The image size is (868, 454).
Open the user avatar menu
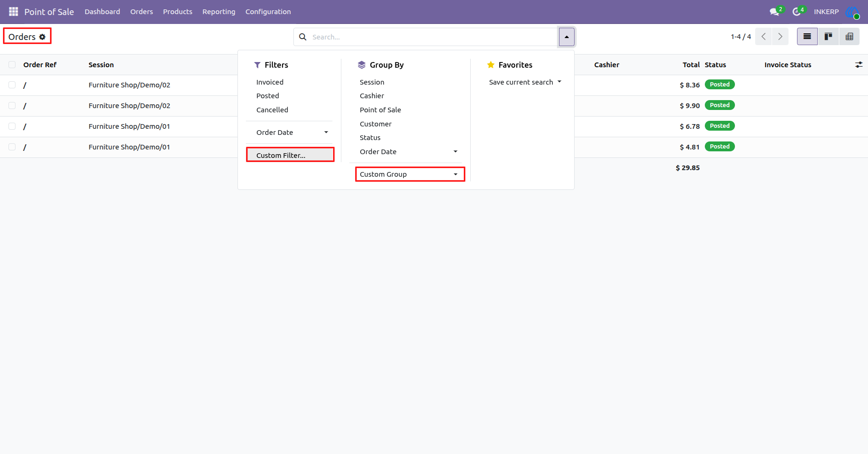click(x=852, y=12)
